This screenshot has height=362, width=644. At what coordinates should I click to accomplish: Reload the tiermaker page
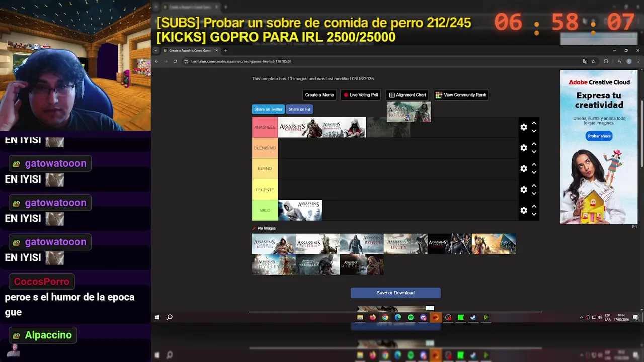pyautogui.click(x=175, y=61)
